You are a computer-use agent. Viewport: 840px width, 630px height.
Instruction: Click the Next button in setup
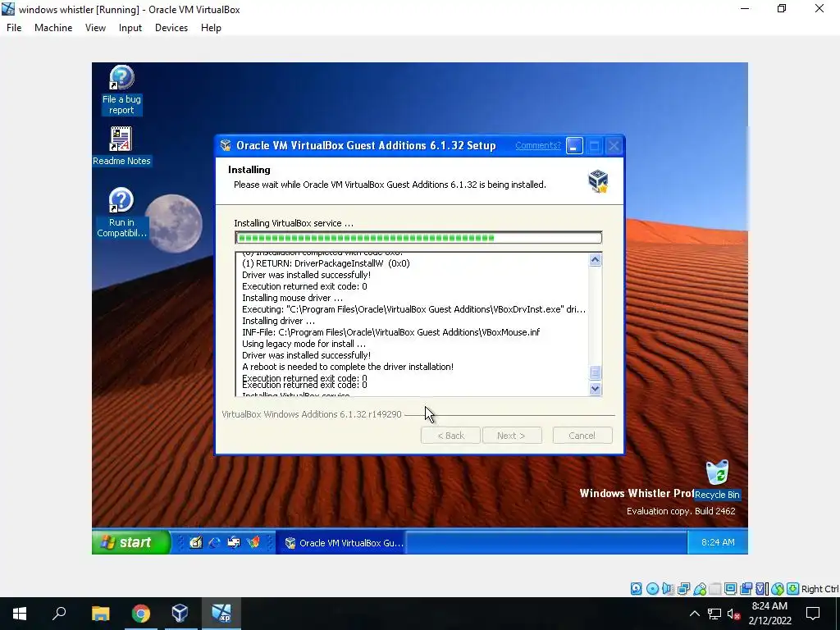pos(512,436)
